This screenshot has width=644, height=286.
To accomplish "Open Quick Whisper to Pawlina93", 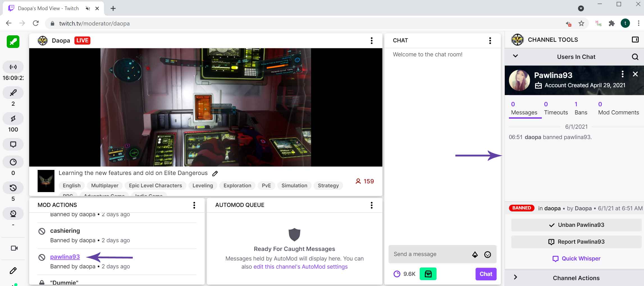I will 576,259.
